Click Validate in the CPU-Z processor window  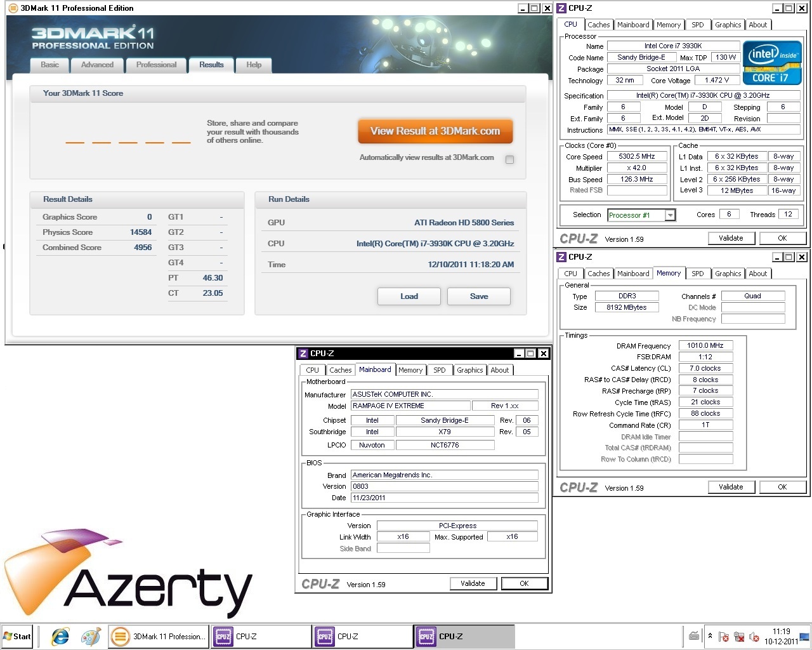pyautogui.click(x=731, y=238)
